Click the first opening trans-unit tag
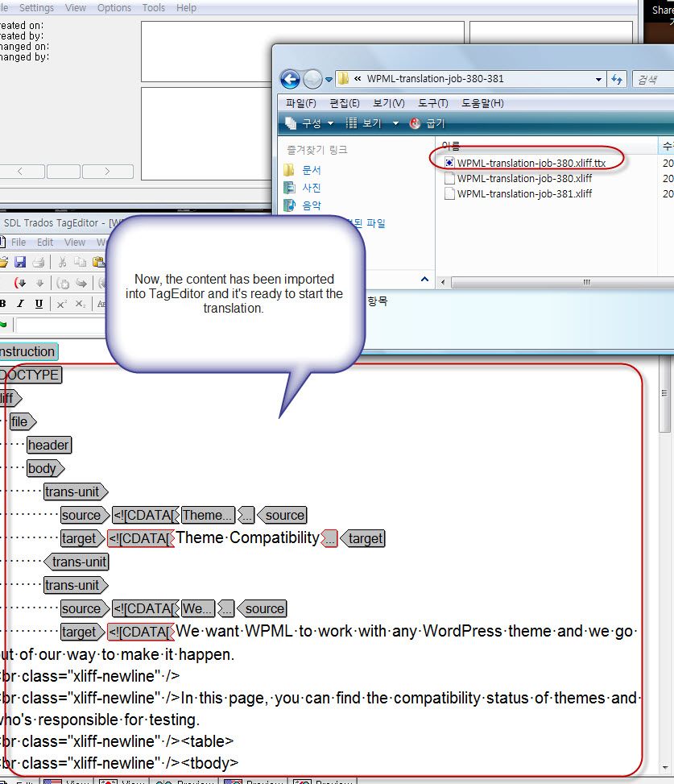 (76, 492)
